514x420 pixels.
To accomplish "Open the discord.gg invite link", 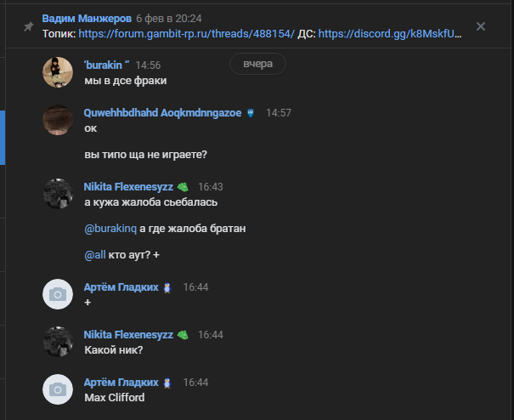I will pos(390,34).
